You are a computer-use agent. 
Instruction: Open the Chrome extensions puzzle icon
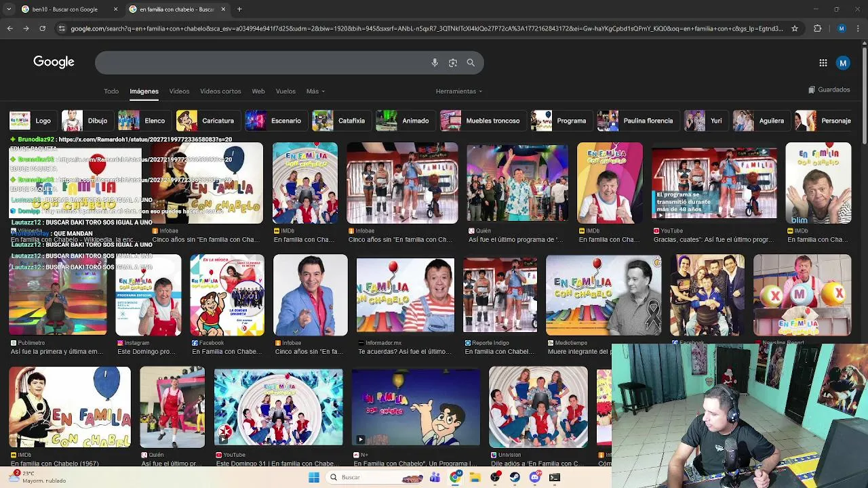[817, 28]
